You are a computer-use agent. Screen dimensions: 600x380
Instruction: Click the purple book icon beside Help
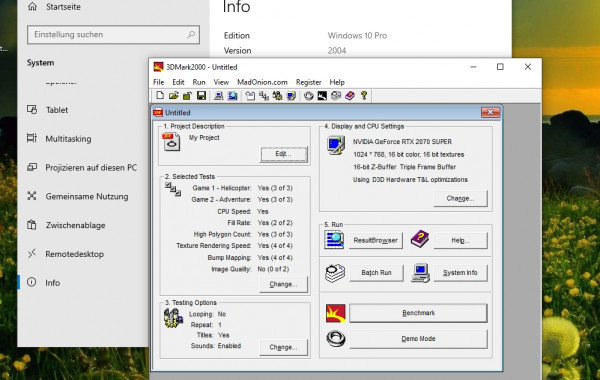(x=420, y=239)
